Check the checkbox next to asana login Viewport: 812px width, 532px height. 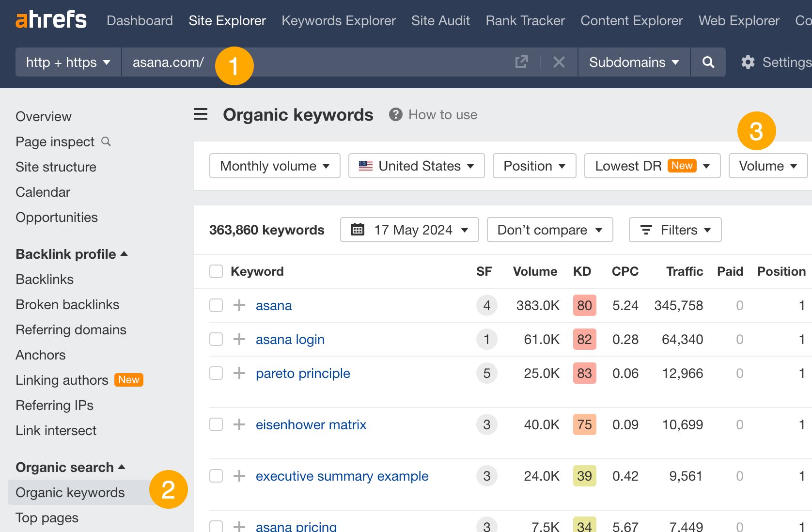coord(216,339)
